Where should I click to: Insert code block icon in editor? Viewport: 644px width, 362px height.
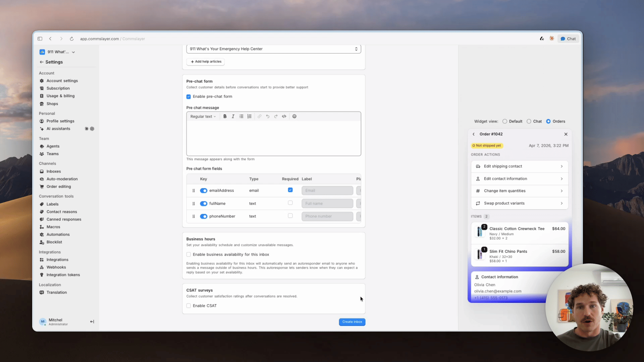coord(284,116)
